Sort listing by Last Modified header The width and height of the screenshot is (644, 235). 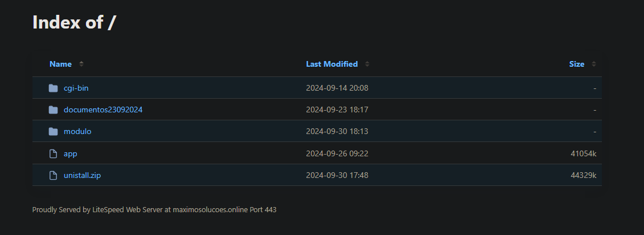point(331,64)
